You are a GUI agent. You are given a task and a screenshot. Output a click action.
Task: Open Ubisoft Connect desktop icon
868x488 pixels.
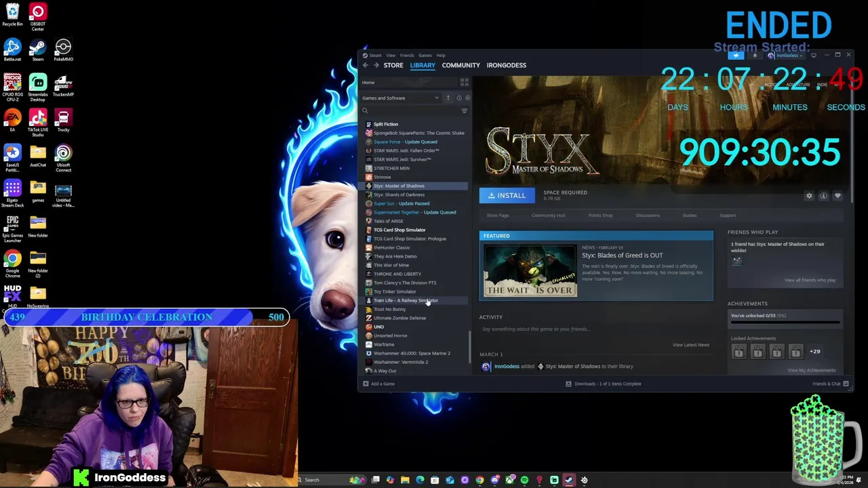point(63,158)
